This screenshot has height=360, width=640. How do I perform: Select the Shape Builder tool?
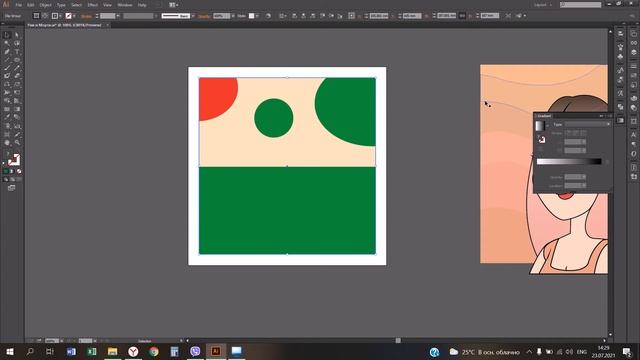pos(7,101)
